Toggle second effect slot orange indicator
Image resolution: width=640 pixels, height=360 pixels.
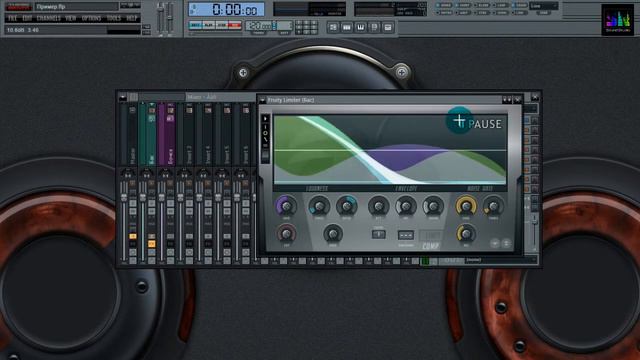coord(527,130)
